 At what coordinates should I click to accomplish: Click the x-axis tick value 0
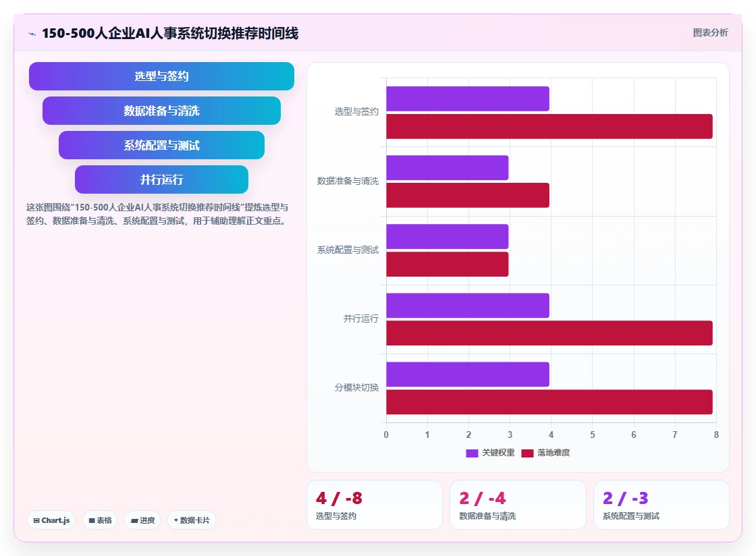coord(385,435)
